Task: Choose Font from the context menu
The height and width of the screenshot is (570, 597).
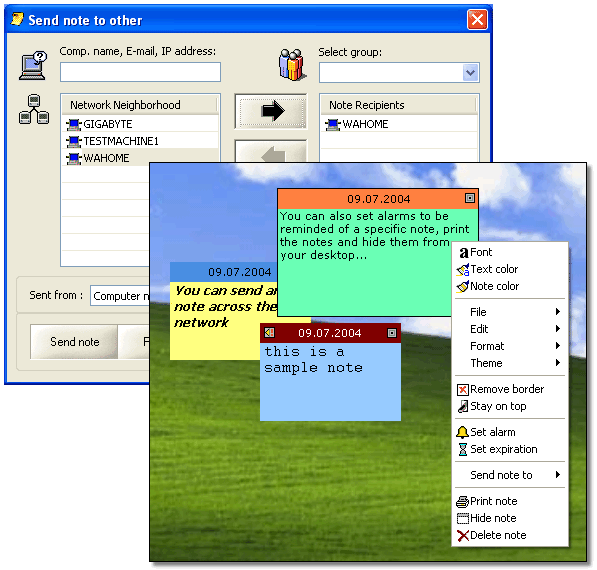Action: [x=510, y=252]
